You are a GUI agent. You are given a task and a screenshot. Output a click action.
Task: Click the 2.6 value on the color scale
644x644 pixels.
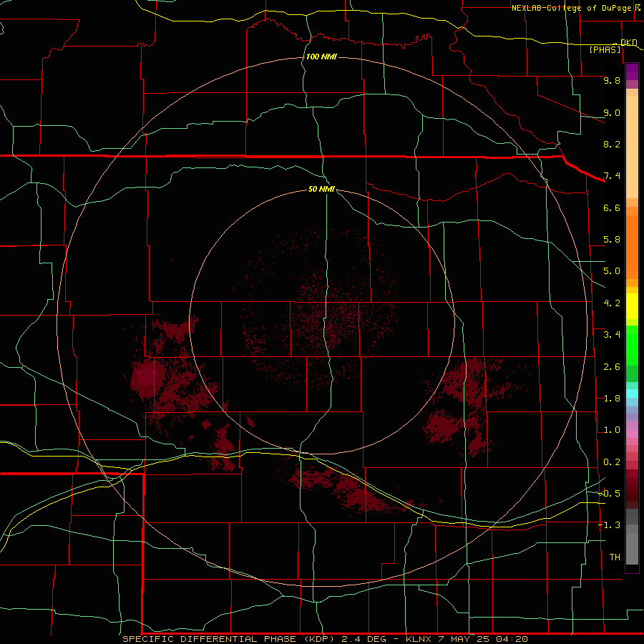point(612,367)
